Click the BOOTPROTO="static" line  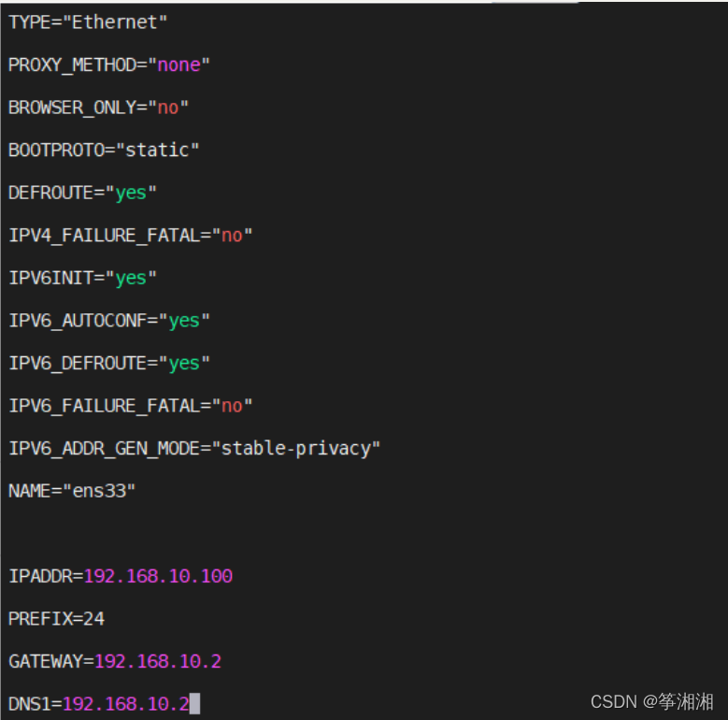point(104,150)
